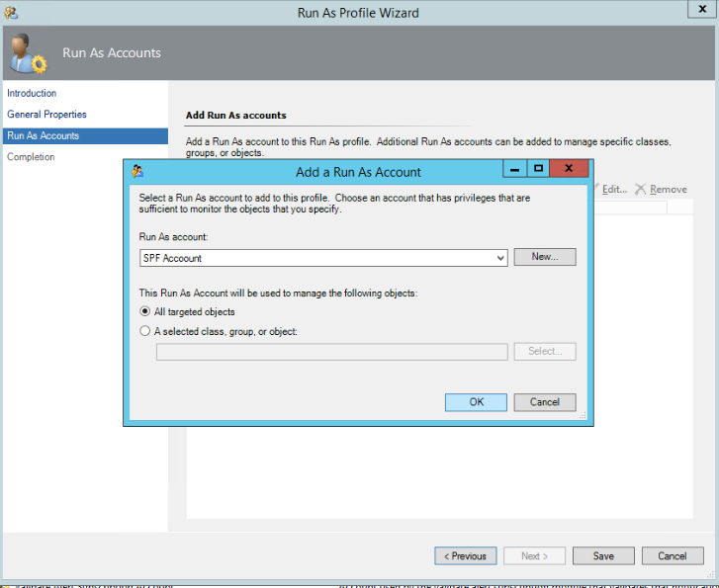Click the dialog's resize grip corner

pos(583,416)
